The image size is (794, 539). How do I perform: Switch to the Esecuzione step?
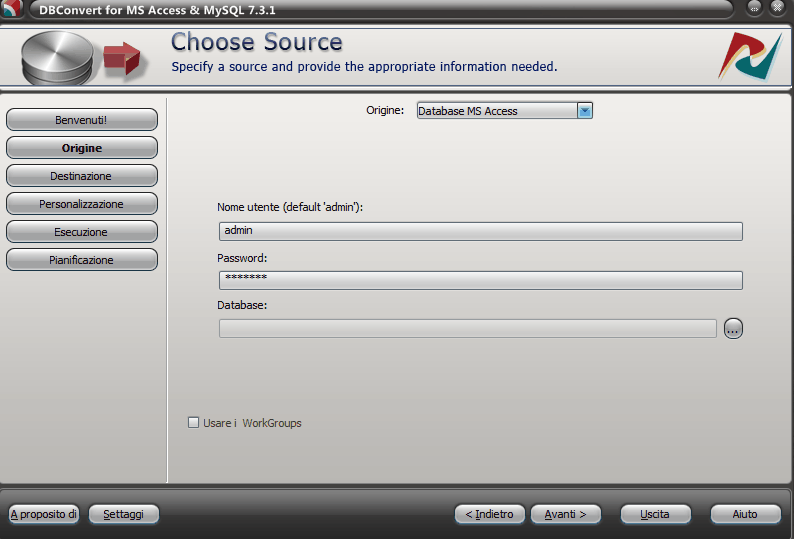click(82, 232)
